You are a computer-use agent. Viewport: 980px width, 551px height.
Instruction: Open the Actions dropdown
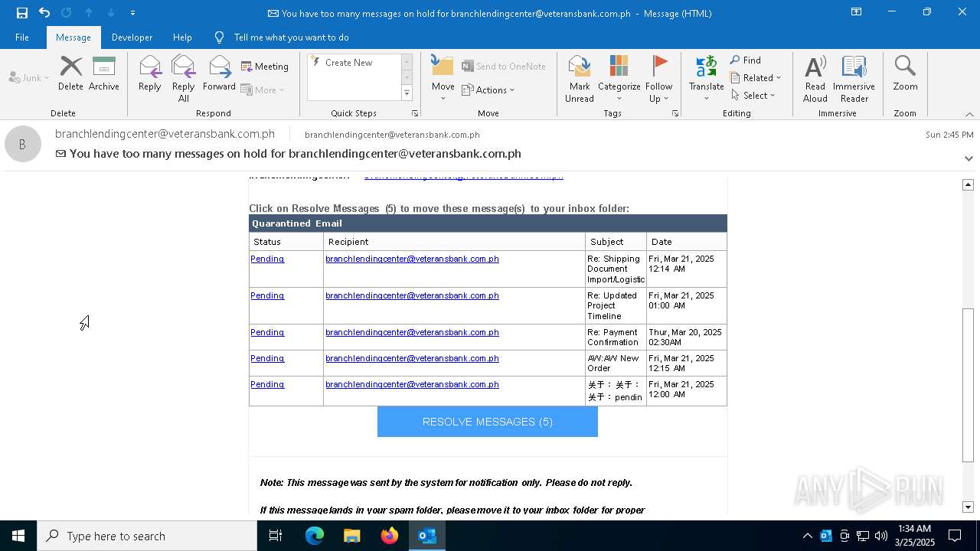point(488,90)
